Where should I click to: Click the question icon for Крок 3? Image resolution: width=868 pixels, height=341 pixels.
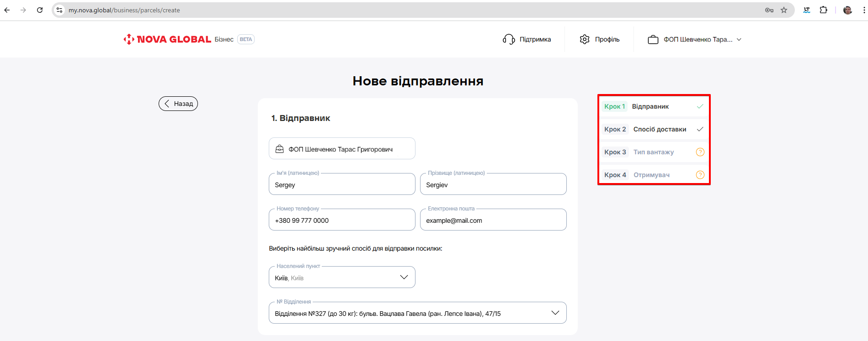coord(700,152)
